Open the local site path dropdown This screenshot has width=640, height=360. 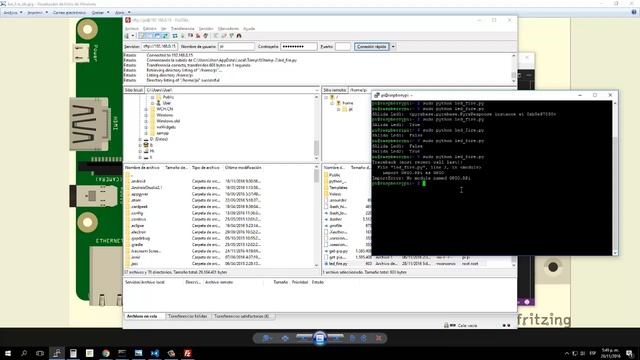pyautogui.click(x=317, y=90)
